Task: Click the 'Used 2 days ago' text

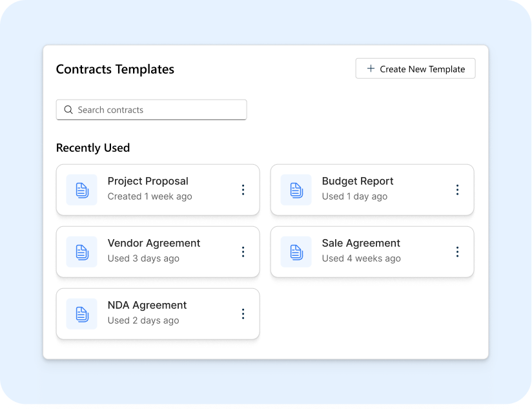Action: tap(143, 320)
